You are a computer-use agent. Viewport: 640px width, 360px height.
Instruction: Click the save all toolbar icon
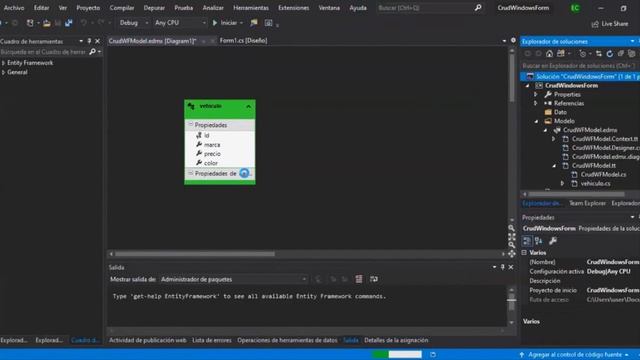point(69,23)
